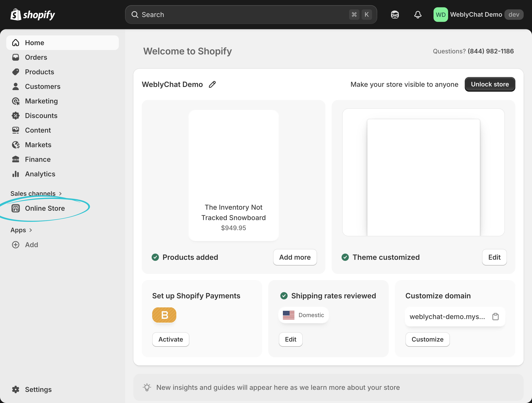Expand the Apps section
Image resolution: width=532 pixels, height=403 pixels.
(21, 230)
